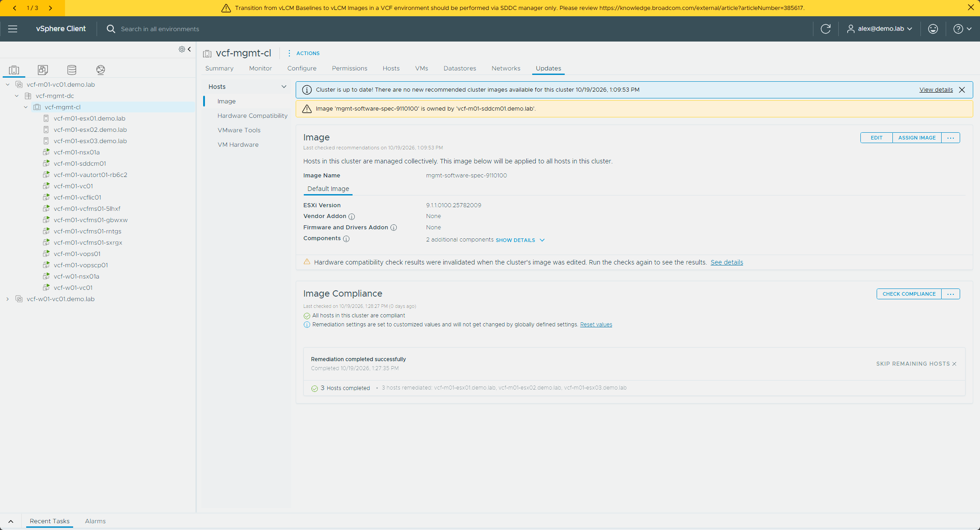Open the View details link
Screen dimensions: 980x530
pyautogui.click(x=936, y=90)
